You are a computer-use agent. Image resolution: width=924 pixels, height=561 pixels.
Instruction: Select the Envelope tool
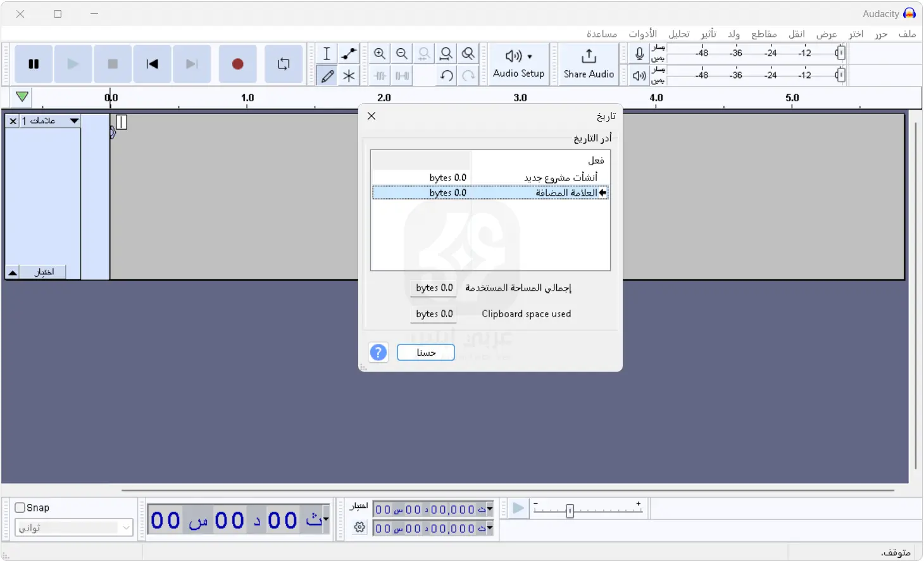tap(349, 53)
